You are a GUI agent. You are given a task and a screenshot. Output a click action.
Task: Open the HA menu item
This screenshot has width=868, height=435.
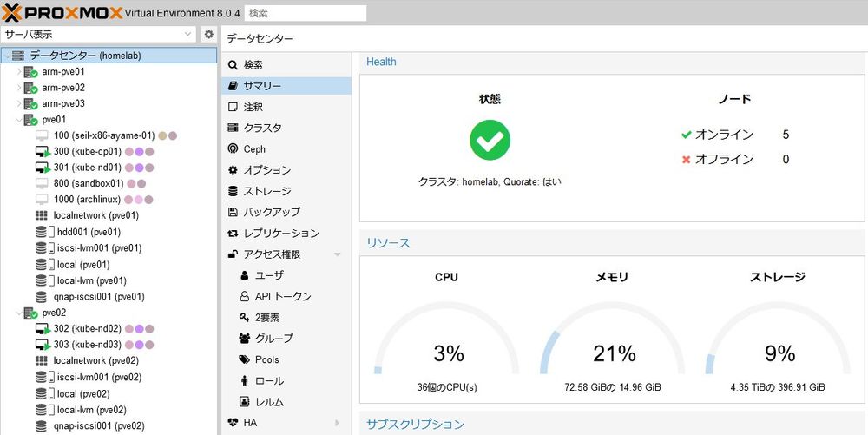click(286, 423)
